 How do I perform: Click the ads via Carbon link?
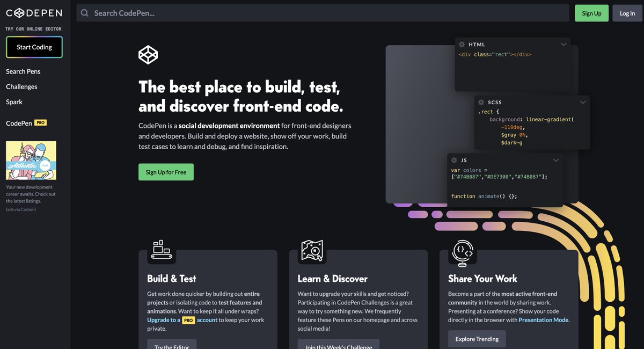21,209
